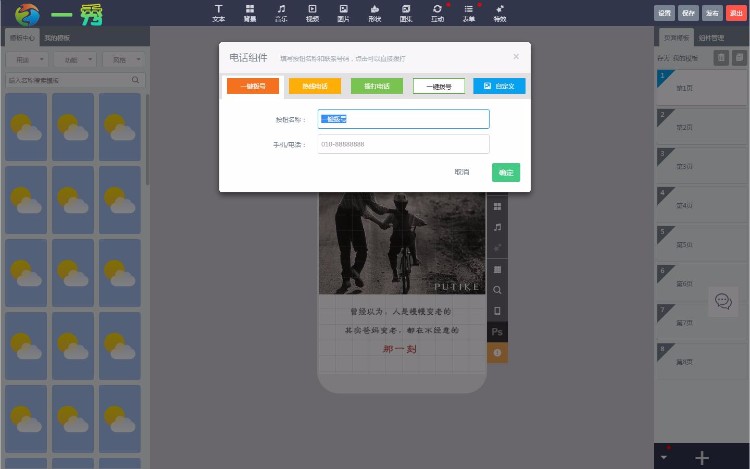Click the zoom magnifier on the canvas side strip

pyautogui.click(x=497, y=290)
